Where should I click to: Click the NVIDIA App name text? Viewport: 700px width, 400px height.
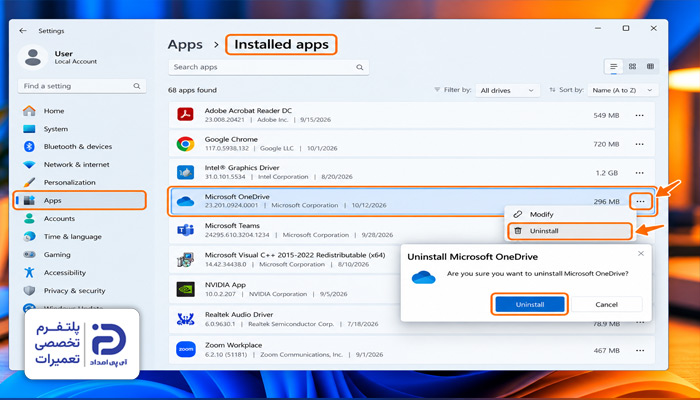225,284
